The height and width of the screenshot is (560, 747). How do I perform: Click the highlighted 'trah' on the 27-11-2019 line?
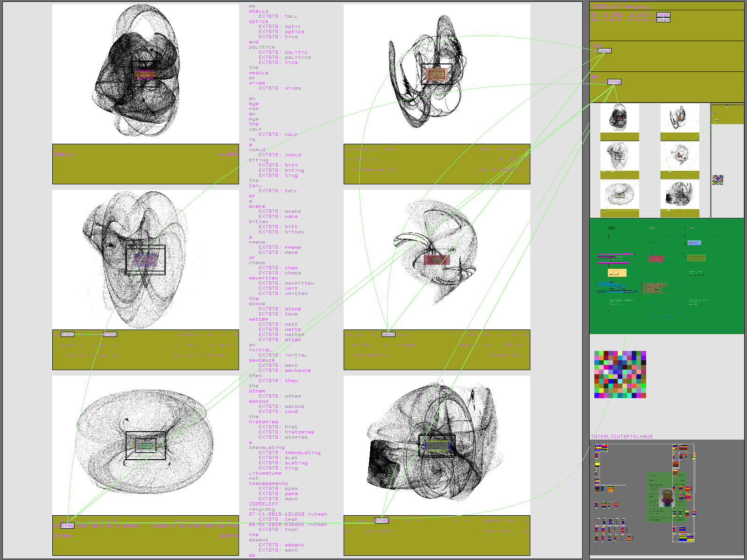tap(663, 15)
